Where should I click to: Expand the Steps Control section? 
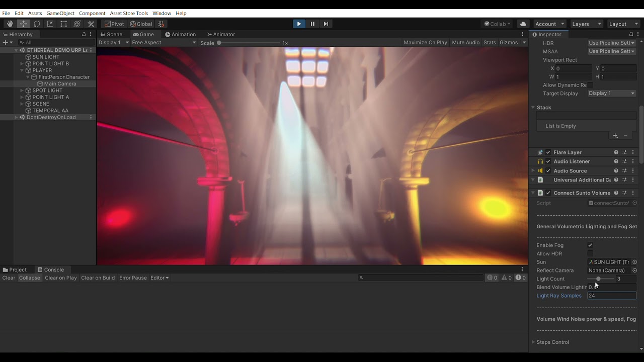pos(533,342)
